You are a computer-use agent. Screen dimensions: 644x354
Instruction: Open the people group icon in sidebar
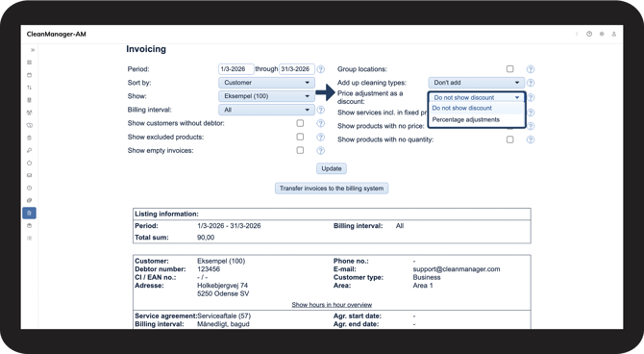pyautogui.click(x=29, y=113)
